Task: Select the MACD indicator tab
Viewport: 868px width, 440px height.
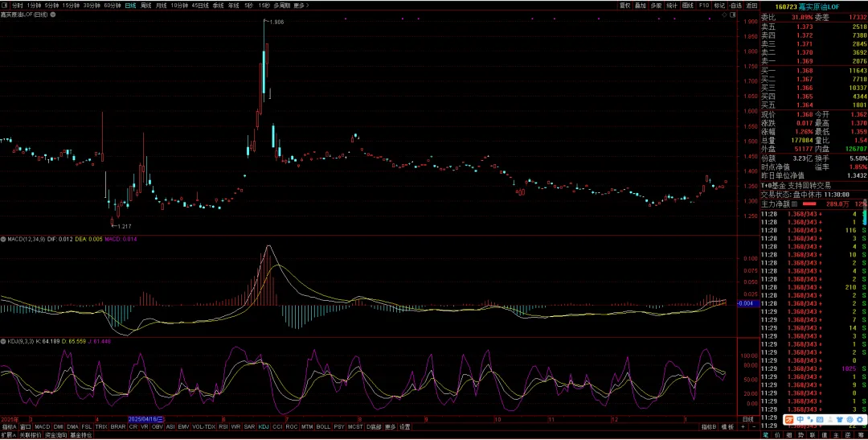Action: pos(43,426)
